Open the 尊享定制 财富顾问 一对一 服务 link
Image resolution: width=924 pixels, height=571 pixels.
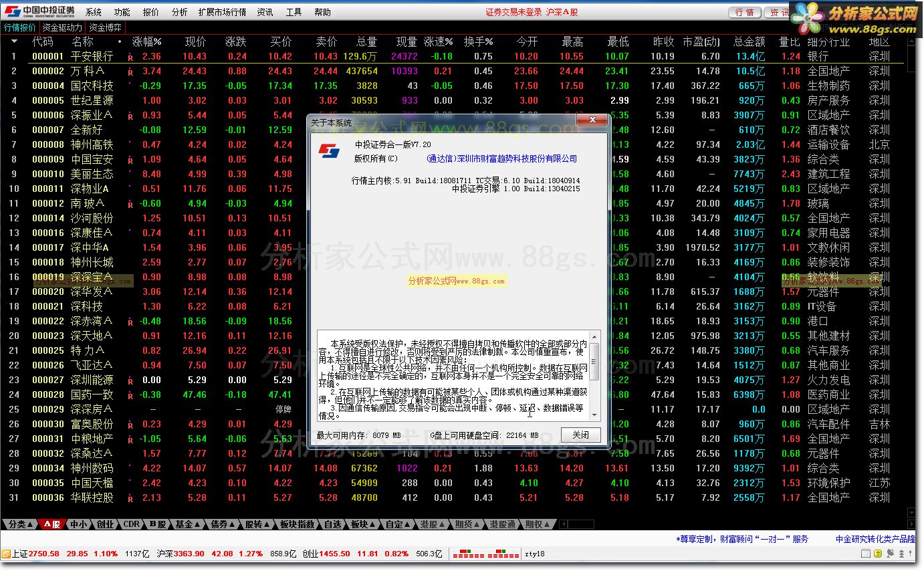coord(742,539)
